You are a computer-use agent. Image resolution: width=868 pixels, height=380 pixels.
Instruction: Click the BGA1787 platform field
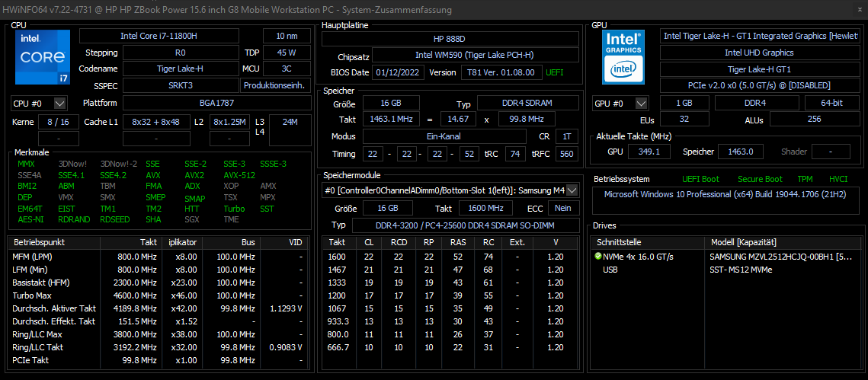(216, 103)
